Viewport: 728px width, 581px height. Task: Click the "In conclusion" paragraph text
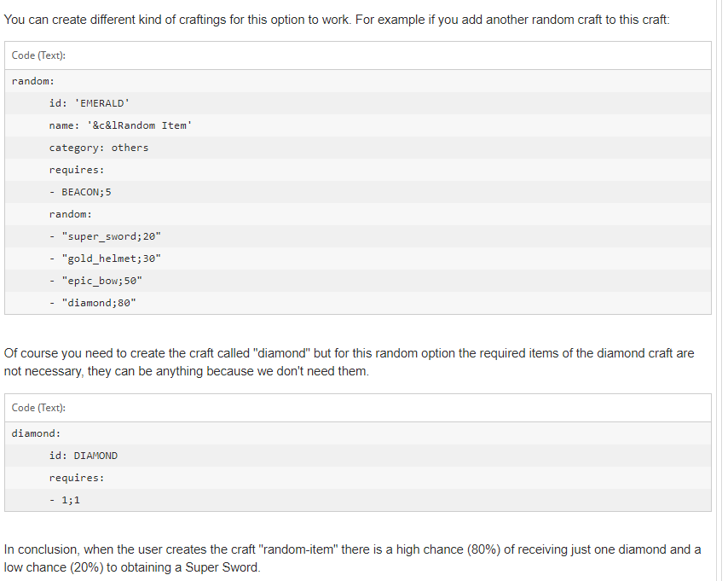pos(352,558)
